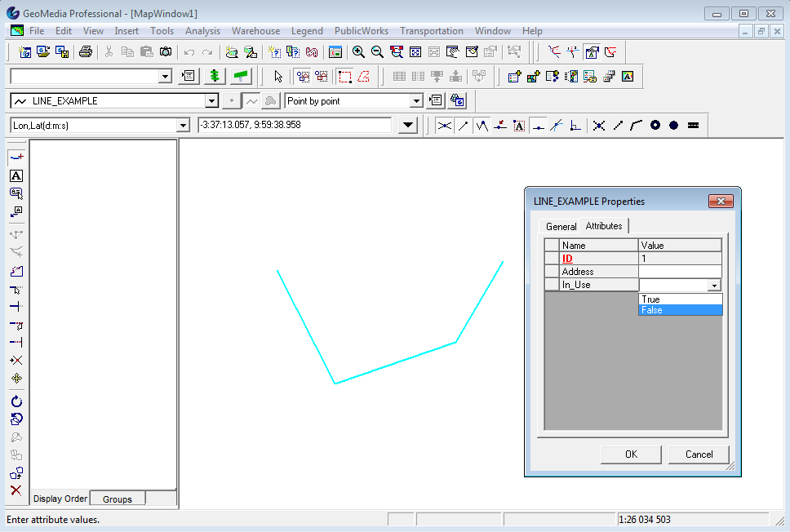Click OK in the LINE_EXAMPLE Properties dialog
790x532 pixels.
[630, 454]
